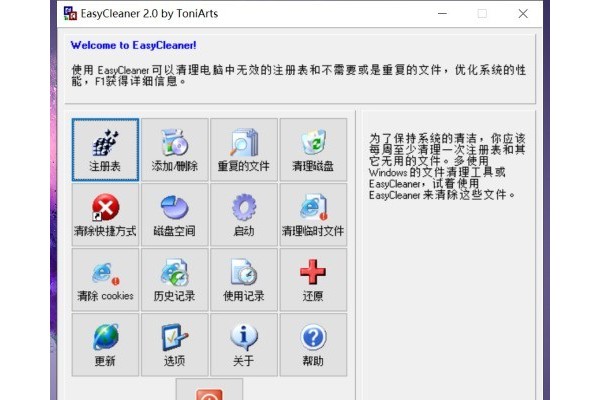Click the 还原 restore red cross
600x400 pixels.
click(313, 280)
